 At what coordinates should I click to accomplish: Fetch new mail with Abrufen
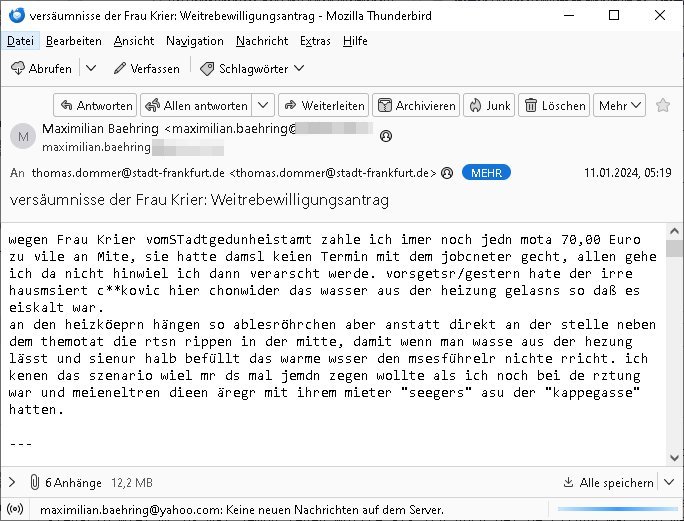pyautogui.click(x=41, y=69)
